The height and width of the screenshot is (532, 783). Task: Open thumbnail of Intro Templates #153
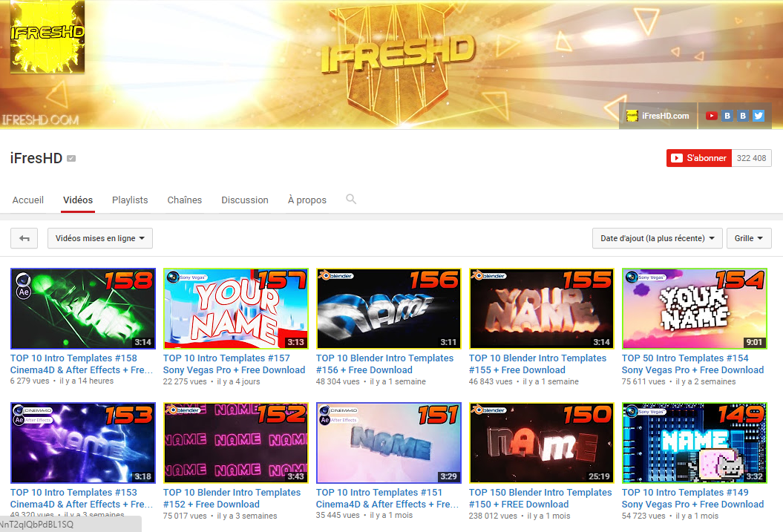83,443
